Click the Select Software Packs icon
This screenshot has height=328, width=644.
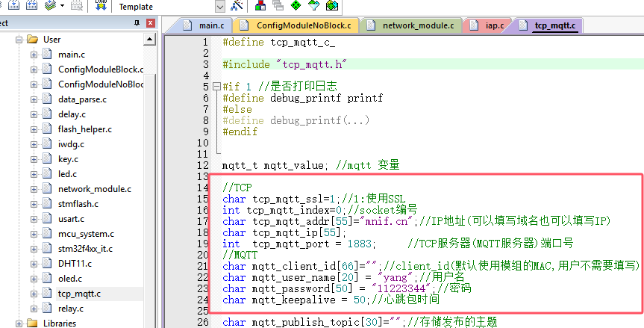[313, 6]
